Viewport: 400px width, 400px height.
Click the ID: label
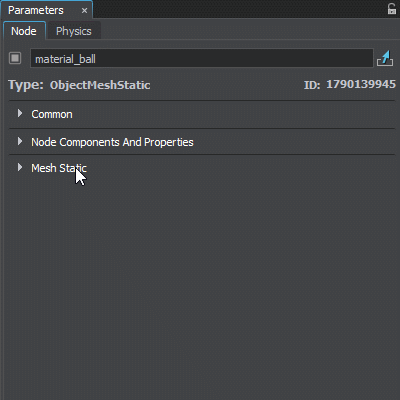[x=312, y=85]
